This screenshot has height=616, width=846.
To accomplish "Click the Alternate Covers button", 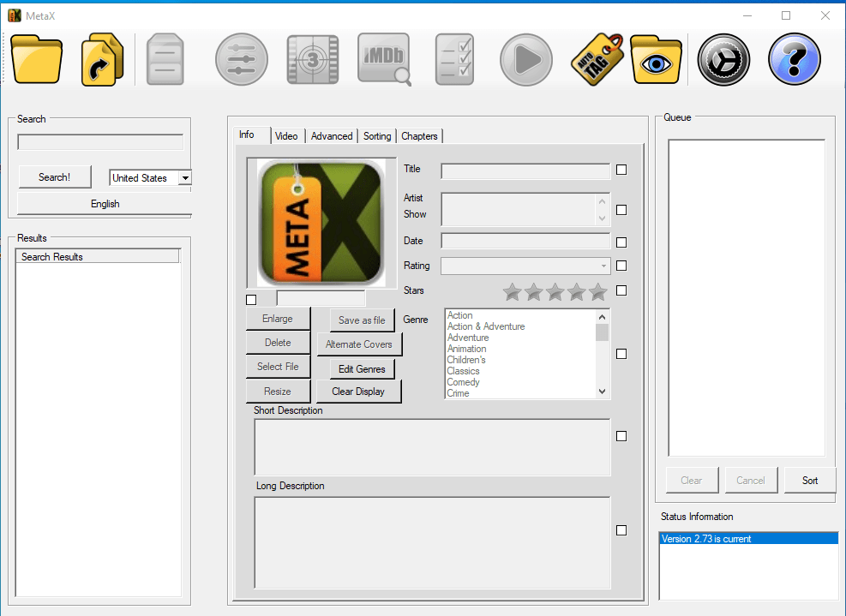I will [x=359, y=344].
